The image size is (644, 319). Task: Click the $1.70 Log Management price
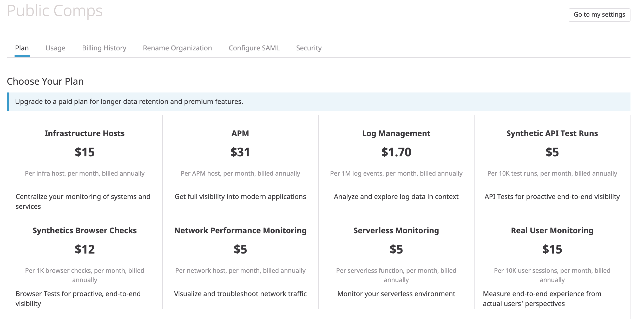(396, 152)
